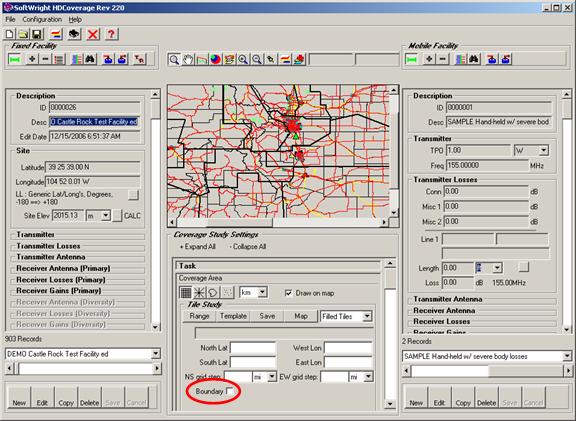The height and width of the screenshot is (421, 576).
Task: Click the red question mark help icon
Action: 111,34
